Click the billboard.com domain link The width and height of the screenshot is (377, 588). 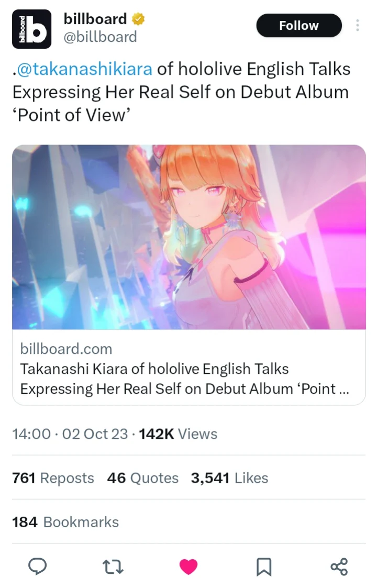[66, 349]
